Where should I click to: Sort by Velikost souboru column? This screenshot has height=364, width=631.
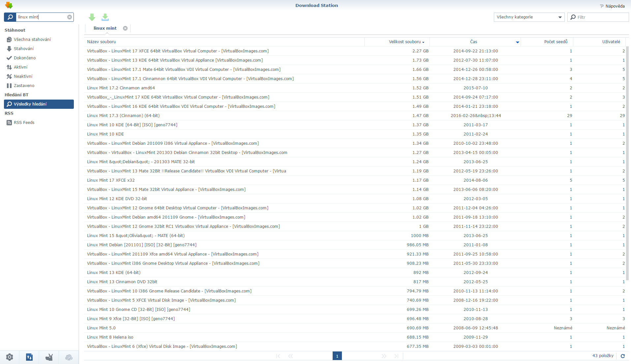pos(405,42)
